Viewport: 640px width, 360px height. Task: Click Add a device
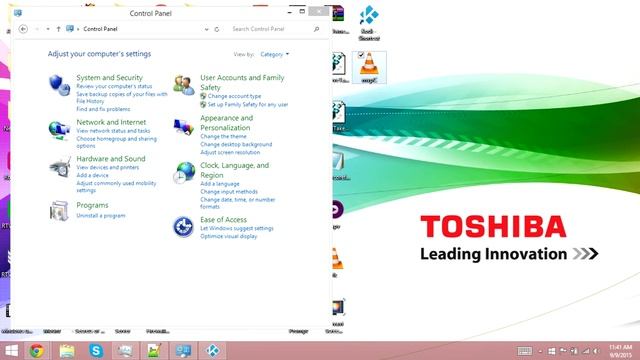pyautogui.click(x=92, y=175)
